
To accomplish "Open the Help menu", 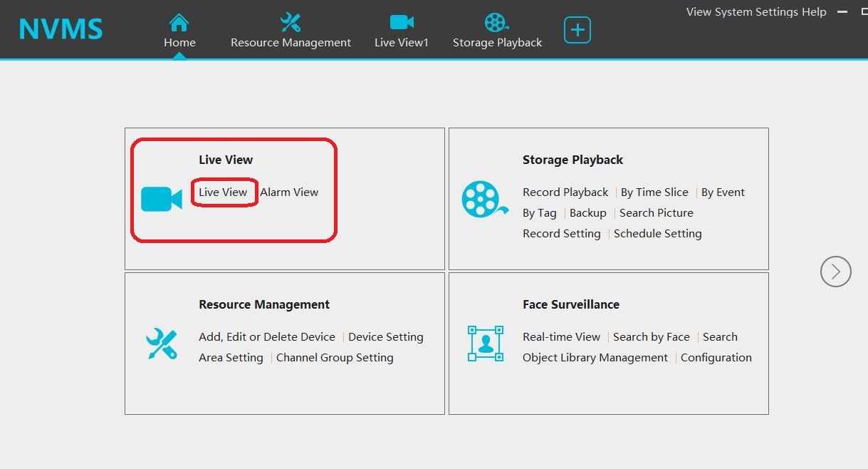I will 814,11.
